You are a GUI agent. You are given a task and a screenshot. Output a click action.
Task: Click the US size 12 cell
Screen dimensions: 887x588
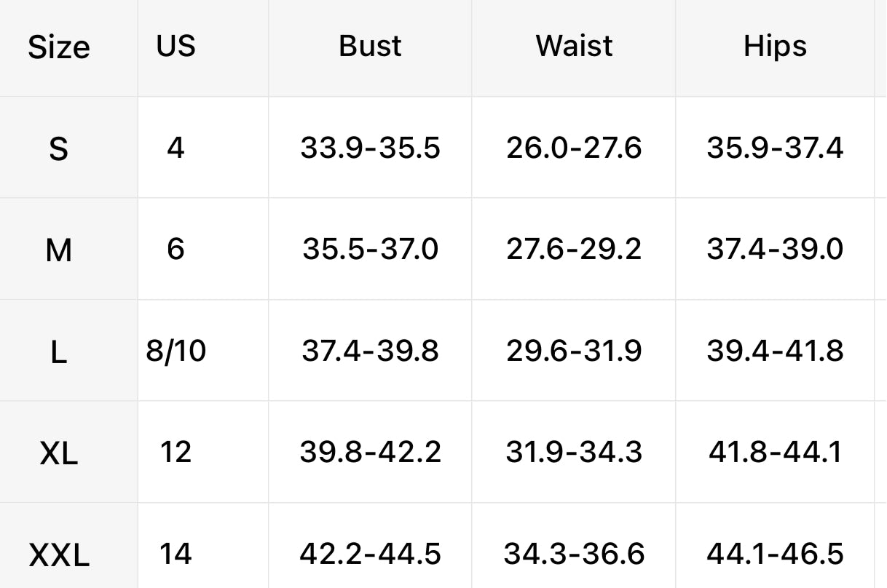[x=176, y=453]
